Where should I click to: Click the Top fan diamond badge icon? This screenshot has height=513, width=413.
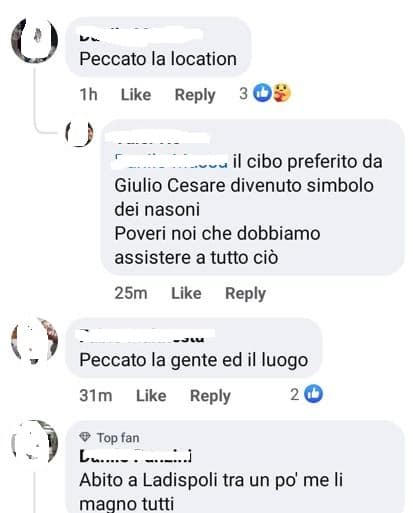tap(85, 437)
